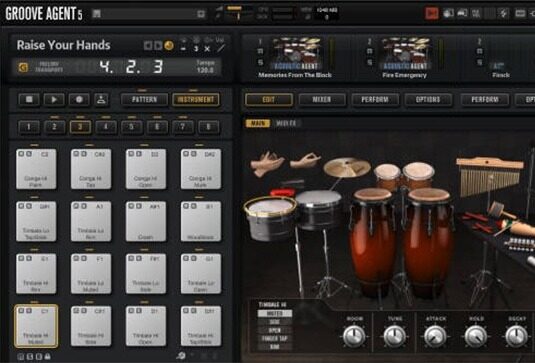
Task: Select the RIM articulation for Timbale Hi
Action: pos(275,347)
